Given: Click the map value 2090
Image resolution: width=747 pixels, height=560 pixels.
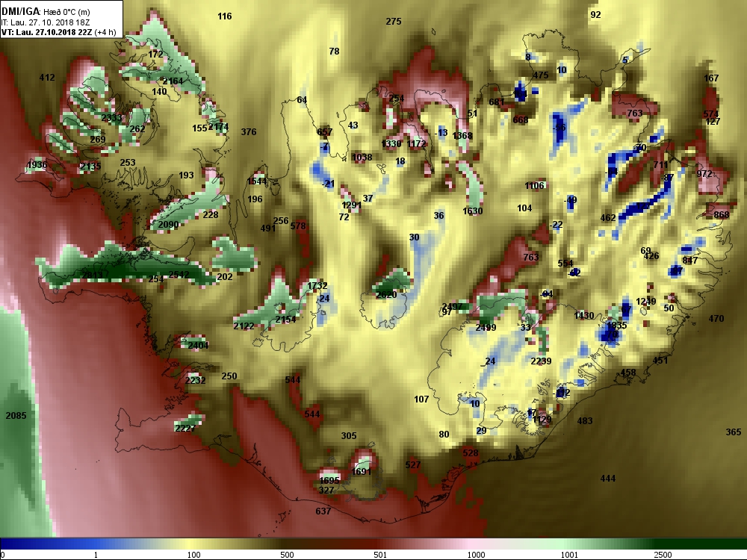Looking at the screenshot, I should point(168,224).
